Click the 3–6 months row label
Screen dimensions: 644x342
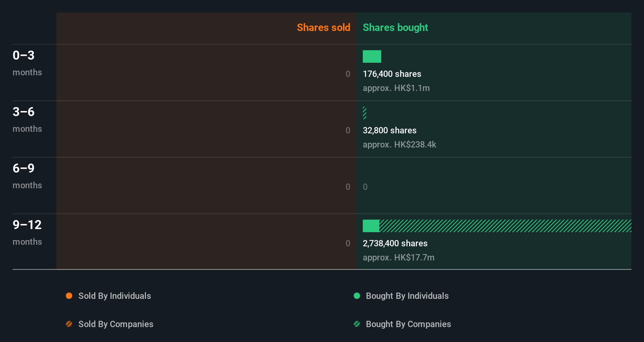(27, 120)
